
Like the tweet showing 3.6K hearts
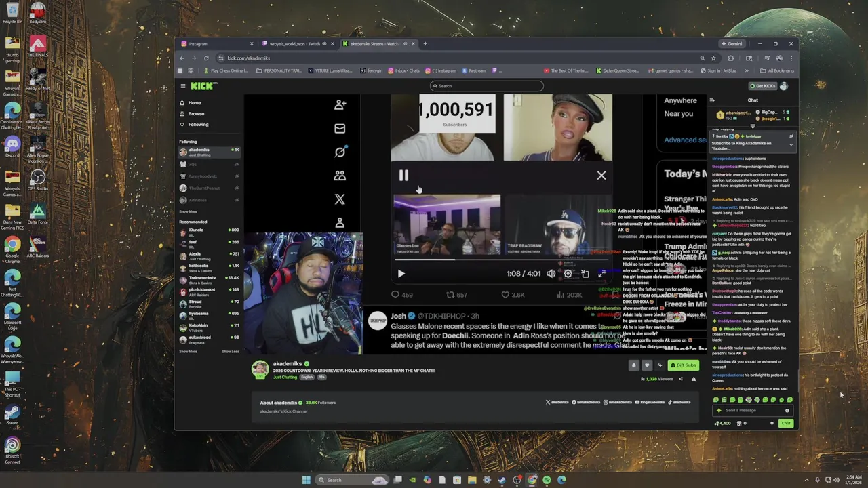point(513,295)
